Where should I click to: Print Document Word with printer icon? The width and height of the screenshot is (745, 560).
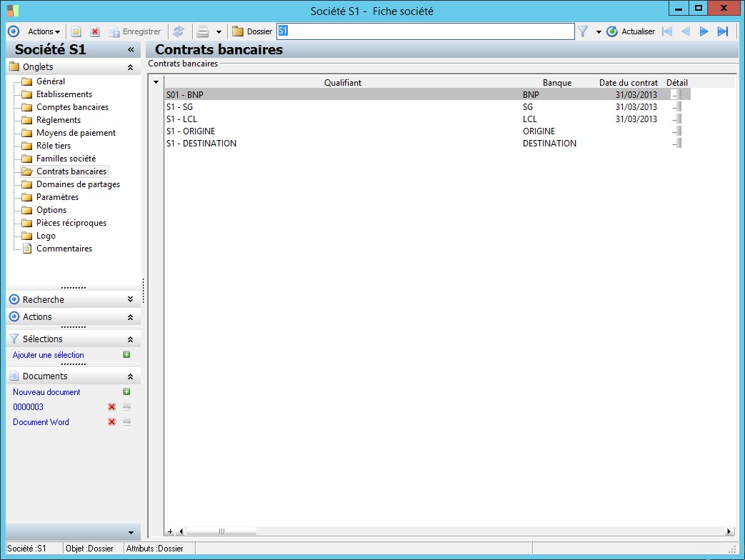(126, 421)
